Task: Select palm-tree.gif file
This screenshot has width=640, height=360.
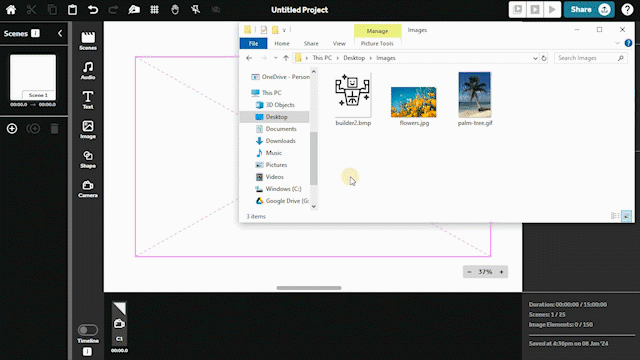Action: [475, 99]
